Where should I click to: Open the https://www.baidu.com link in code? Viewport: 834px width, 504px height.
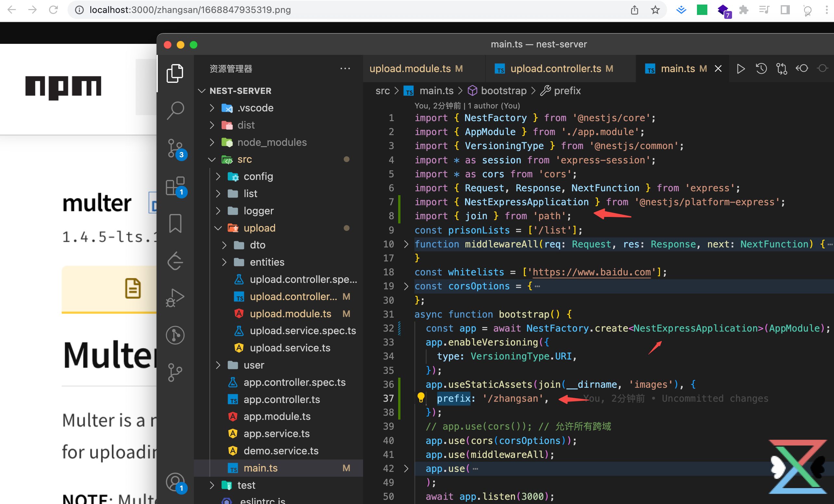tap(591, 272)
